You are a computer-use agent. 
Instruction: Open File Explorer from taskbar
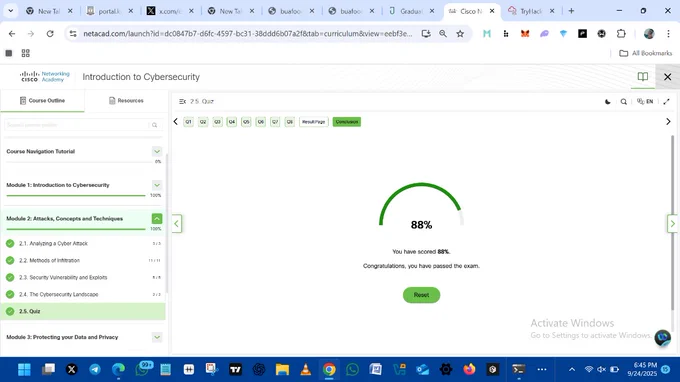282,369
